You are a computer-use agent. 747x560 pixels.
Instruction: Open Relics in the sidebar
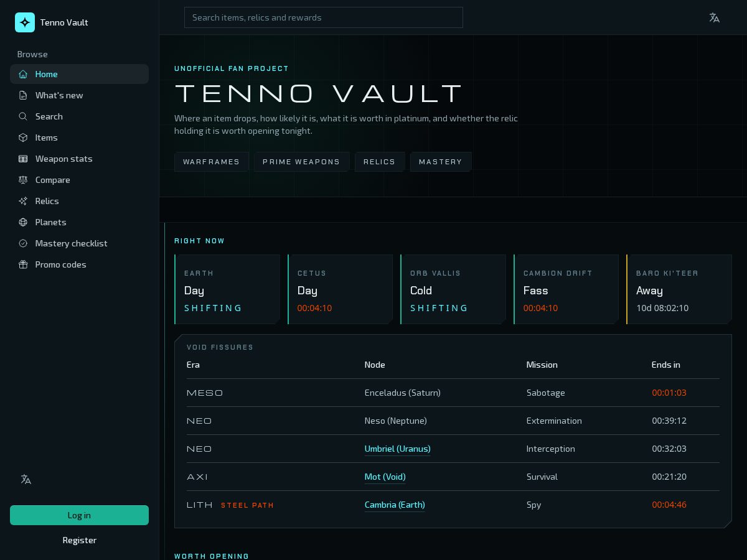[79, 201]
